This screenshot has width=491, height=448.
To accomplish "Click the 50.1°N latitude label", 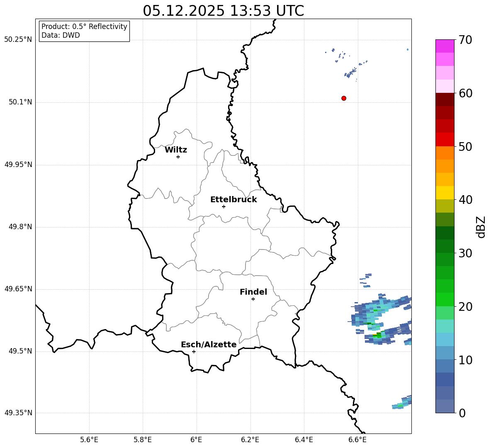I will point(20,102).
